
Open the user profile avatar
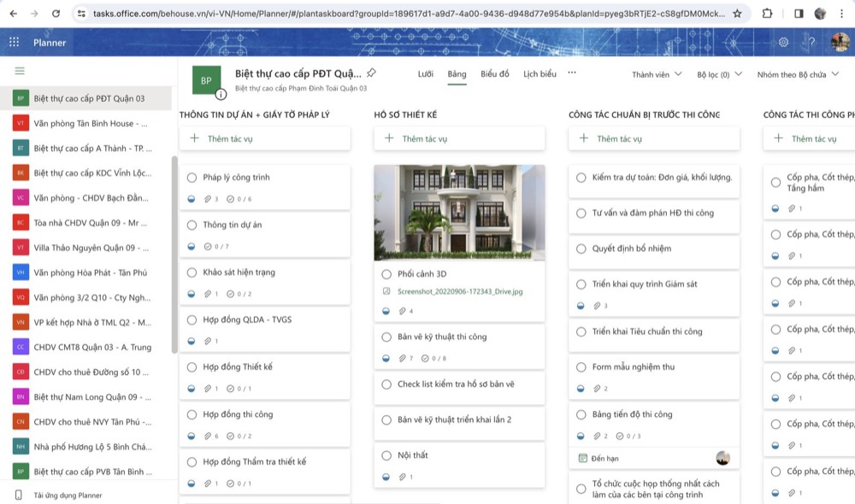(840, 42)
